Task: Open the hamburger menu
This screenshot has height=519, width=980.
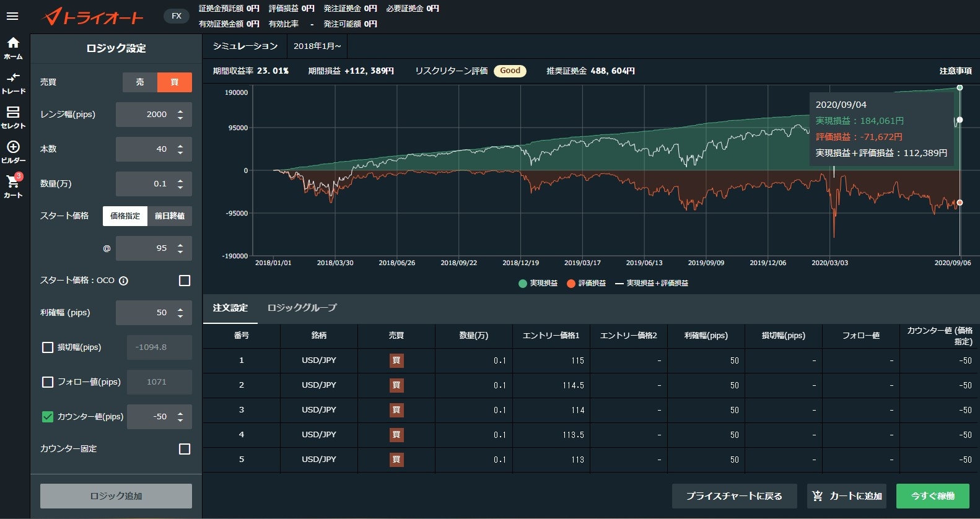Action: pos(12,16)
